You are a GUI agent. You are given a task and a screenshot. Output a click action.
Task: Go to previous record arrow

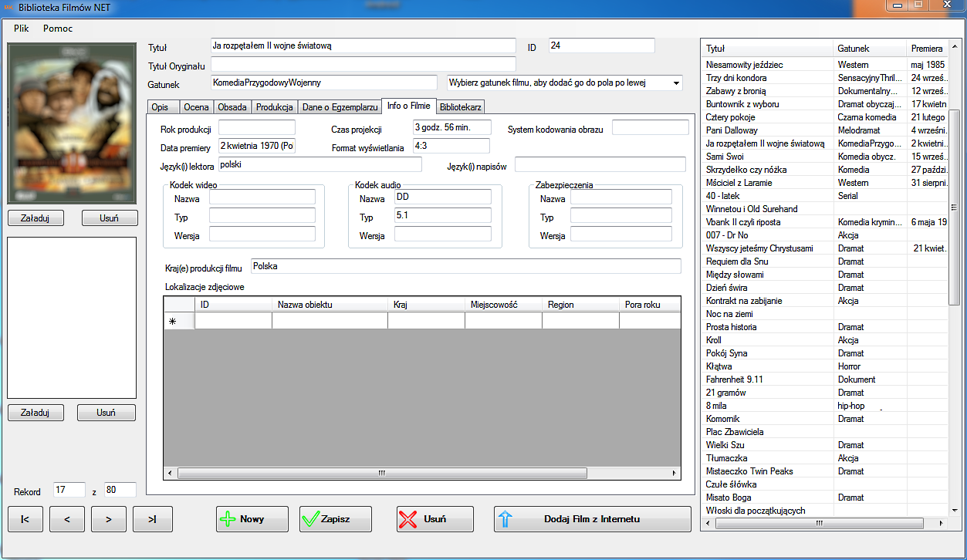pyautogui.click(x=67, y=519)
